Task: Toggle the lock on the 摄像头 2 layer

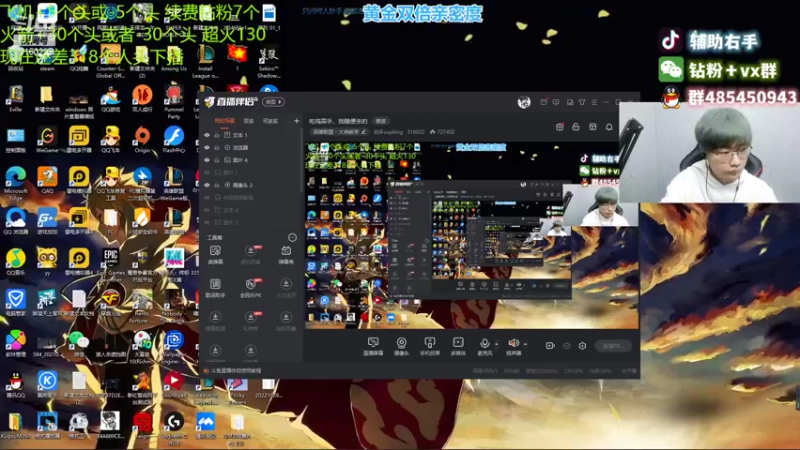Action: pos(217,185)
